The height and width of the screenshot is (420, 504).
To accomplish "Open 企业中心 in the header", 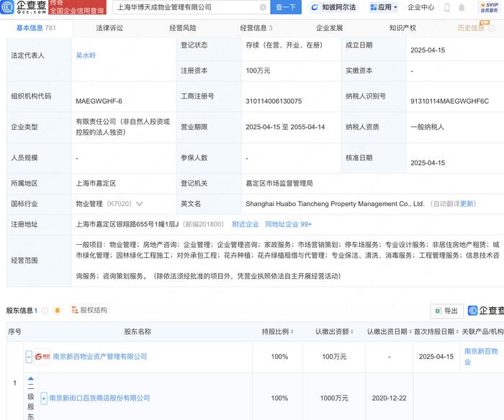I will click(420, 7).
